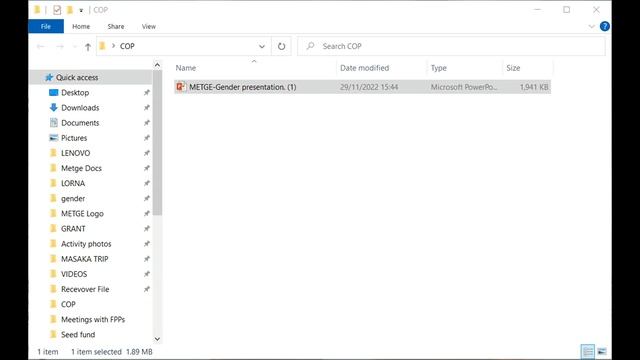Open address bar history dropdown
This screenshot has width=640, height=360.
pos(262,47)
